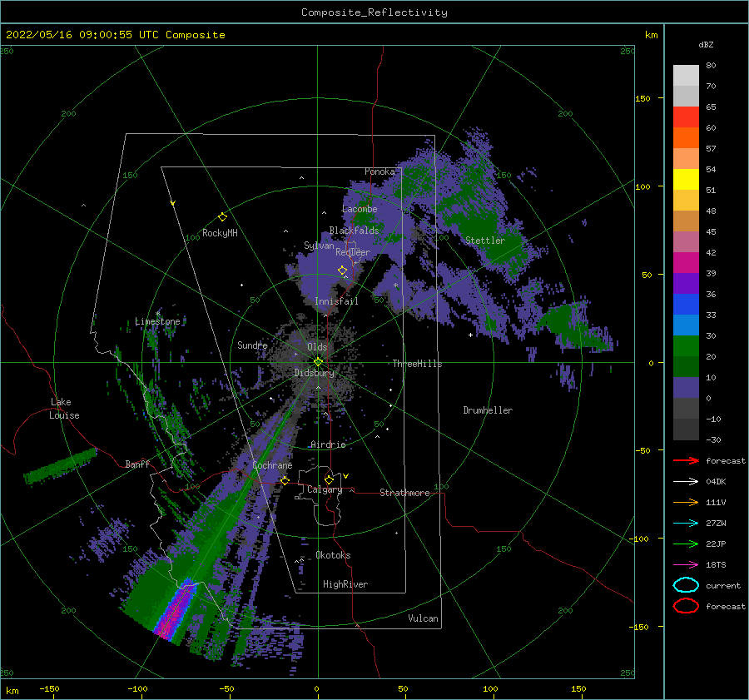Select the cyan 27ZW arrow in legend
This screenshot has width=749, height=700.
pos(686,524)
